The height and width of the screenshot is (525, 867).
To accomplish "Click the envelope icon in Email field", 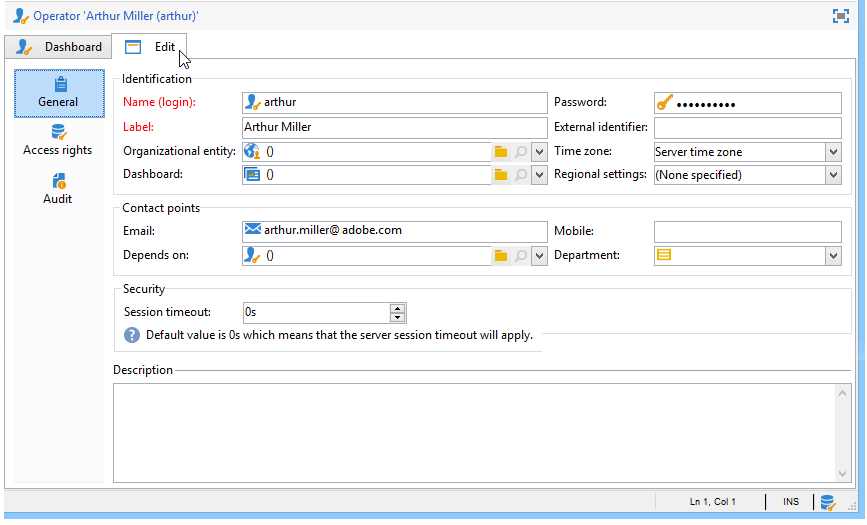I will tap(253, 229).
